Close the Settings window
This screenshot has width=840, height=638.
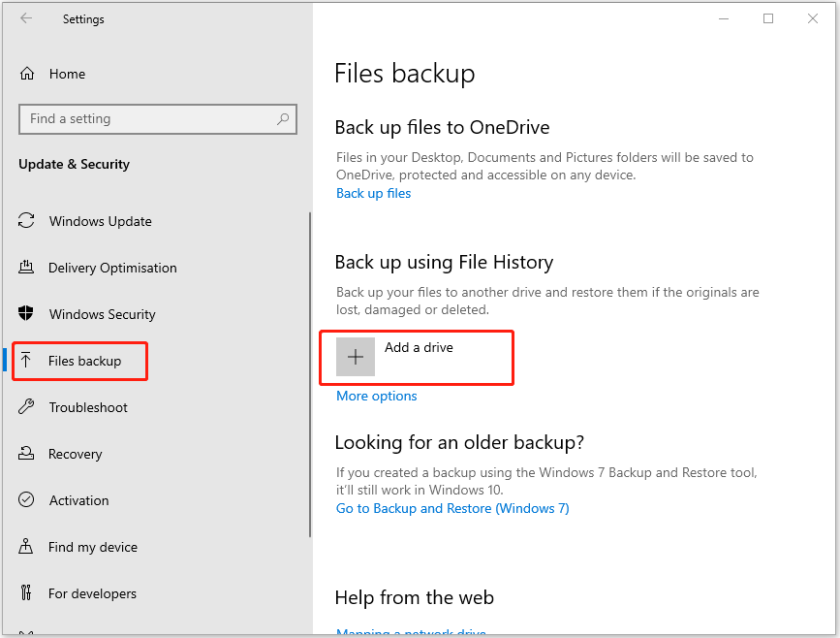pyautogui.click(x=813, y=18)
